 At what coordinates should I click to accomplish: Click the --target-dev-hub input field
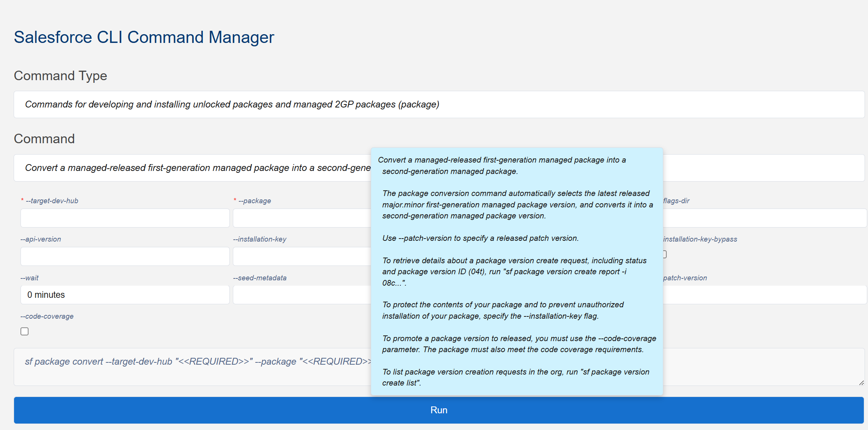tap(125, 218)
